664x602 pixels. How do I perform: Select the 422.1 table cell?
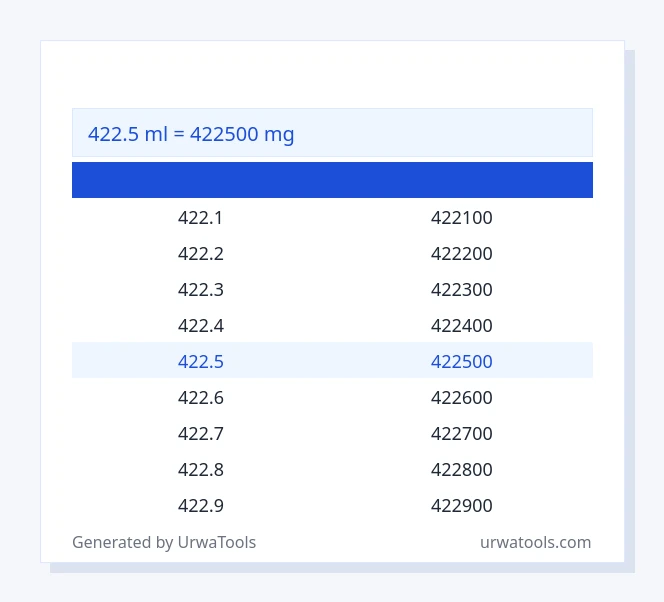pos(200,218)
